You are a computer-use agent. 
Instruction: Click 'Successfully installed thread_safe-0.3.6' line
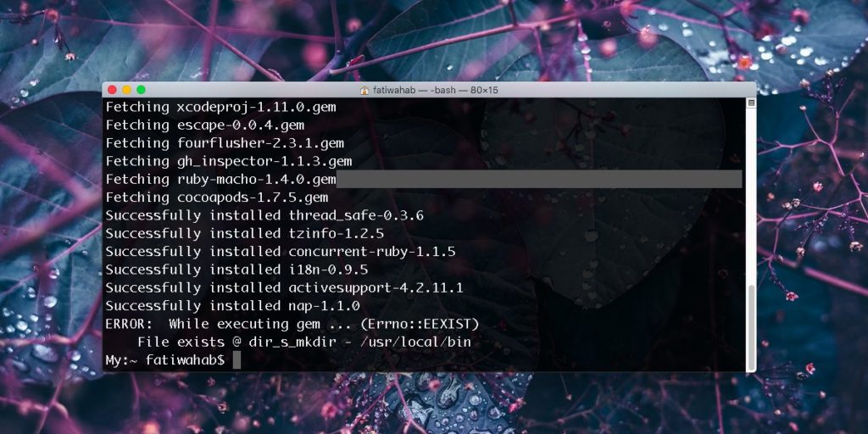(264, 216)
